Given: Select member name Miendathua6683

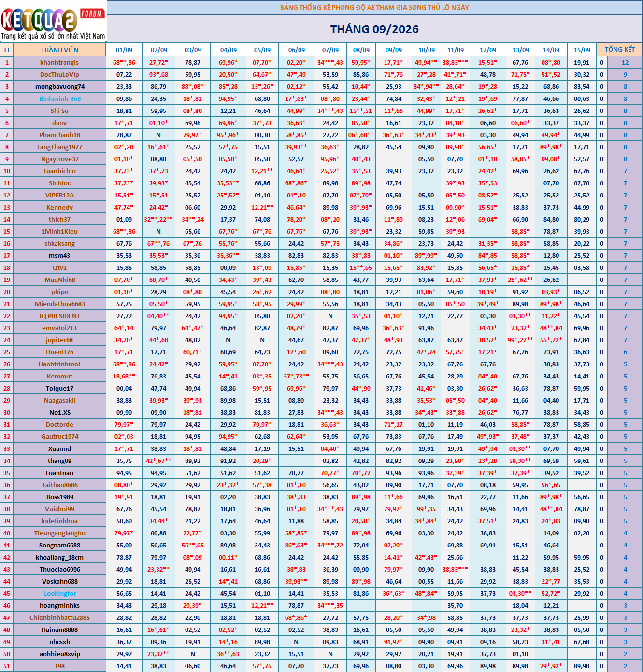Looking at the screenshot, I should (59, 304).
